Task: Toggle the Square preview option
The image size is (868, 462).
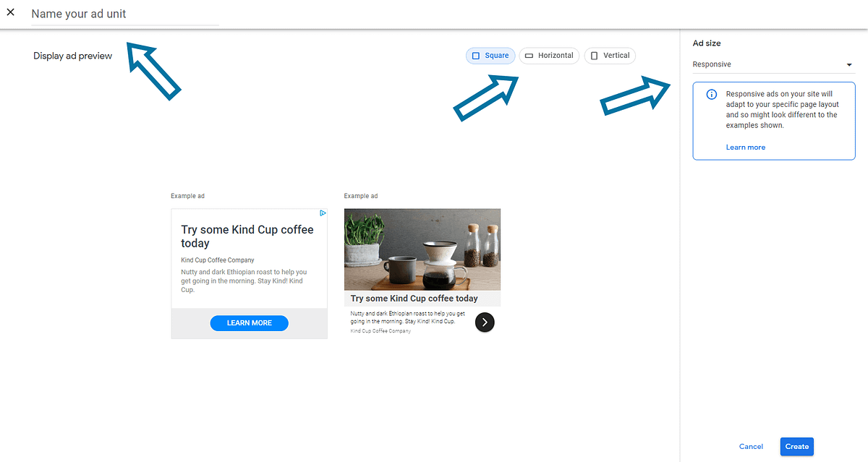Action: 490,55
